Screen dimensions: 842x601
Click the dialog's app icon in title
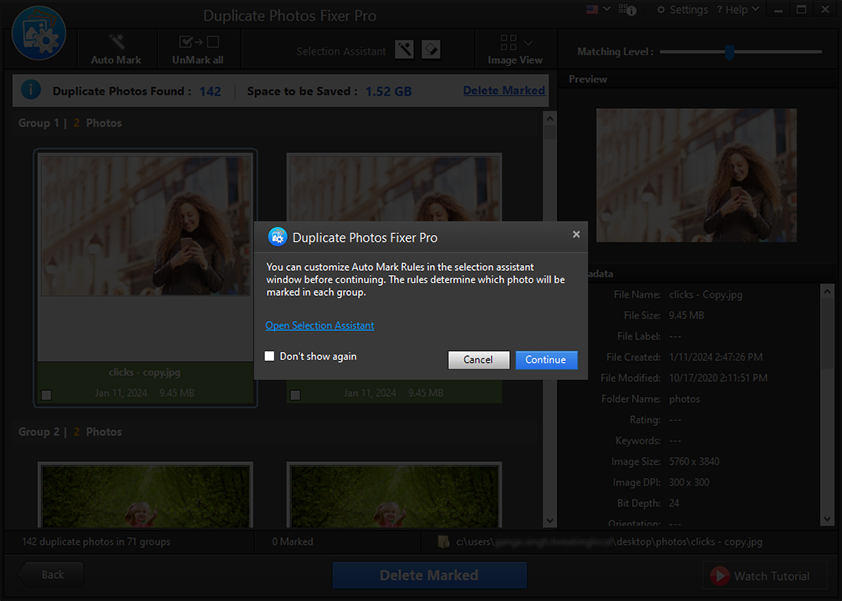(277, 236)
